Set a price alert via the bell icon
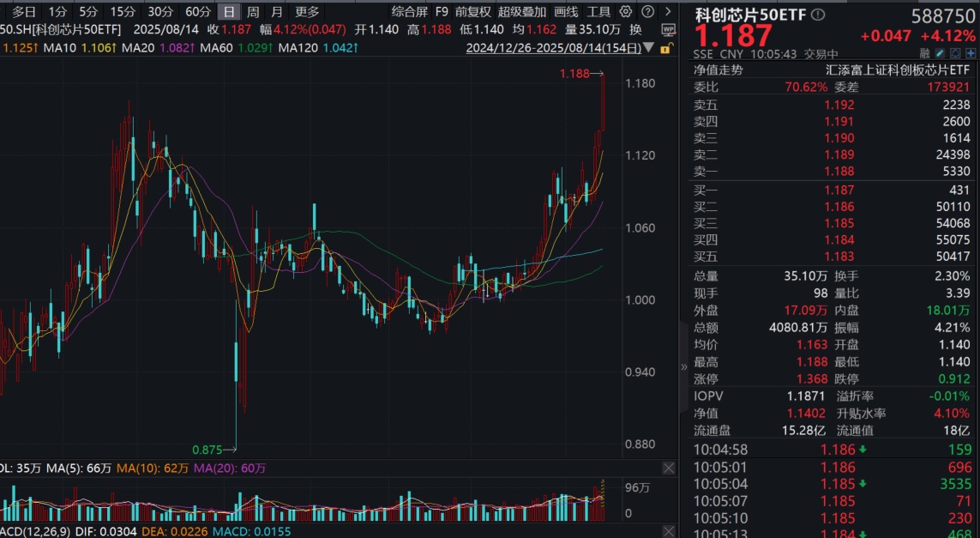 pos(956,53)
